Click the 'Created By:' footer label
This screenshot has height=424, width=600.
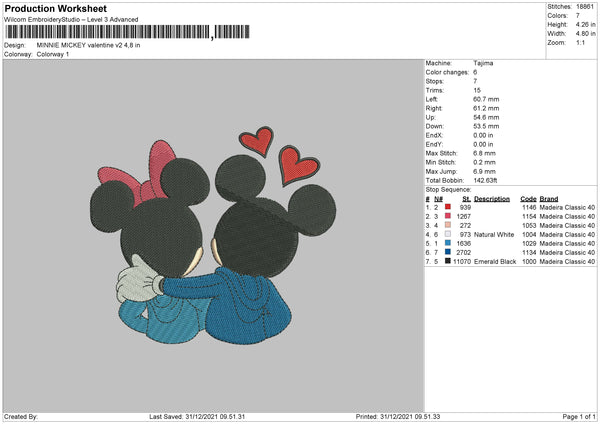(x=21, y=417)
